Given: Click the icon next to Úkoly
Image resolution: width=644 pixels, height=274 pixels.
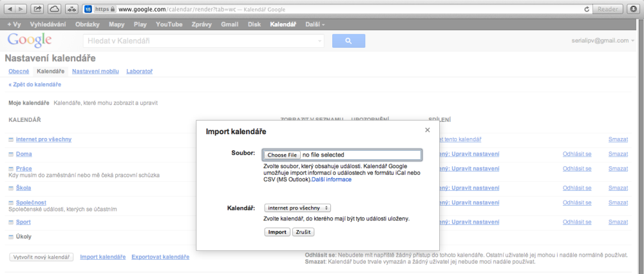Looking at the screenshot, I should 11,237.
